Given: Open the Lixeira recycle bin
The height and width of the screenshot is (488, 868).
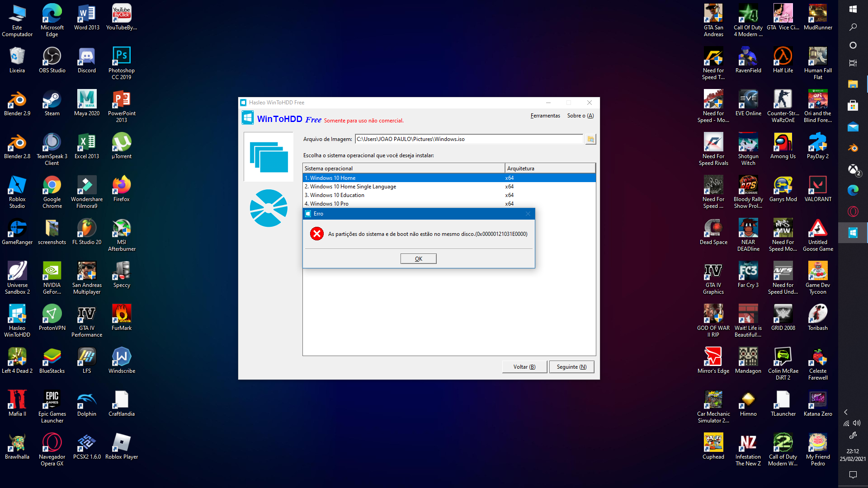Looking at the screenshot, I should coord(17,61).
